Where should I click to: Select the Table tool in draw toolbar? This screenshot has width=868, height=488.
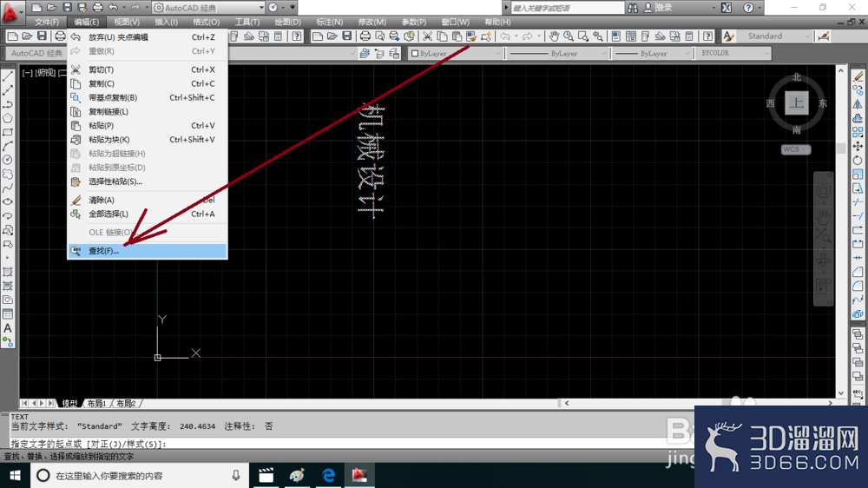[8, 314]
